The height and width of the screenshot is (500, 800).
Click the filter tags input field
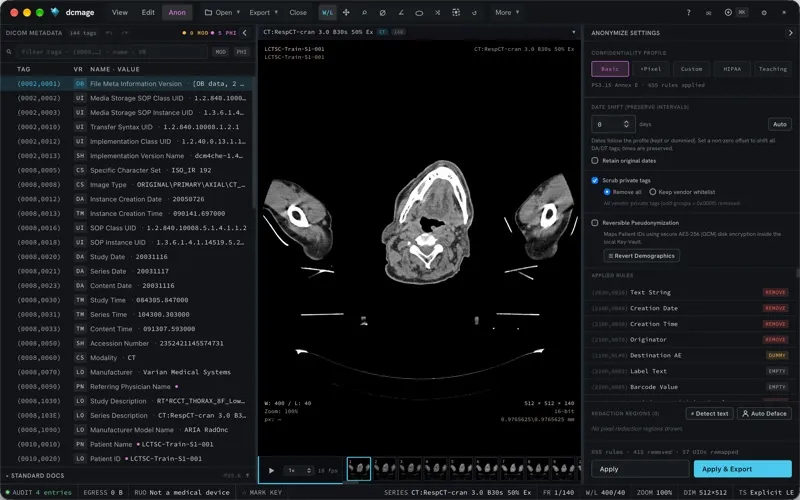[112, 52]
